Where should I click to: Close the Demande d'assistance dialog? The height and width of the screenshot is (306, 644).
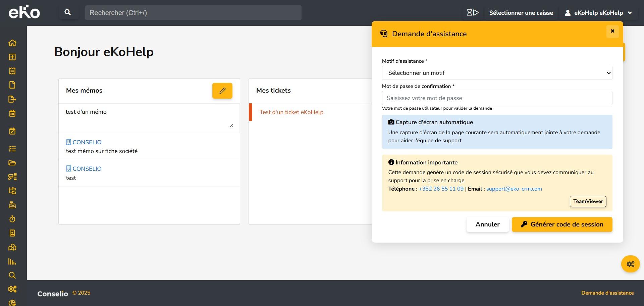click(612, 31)
